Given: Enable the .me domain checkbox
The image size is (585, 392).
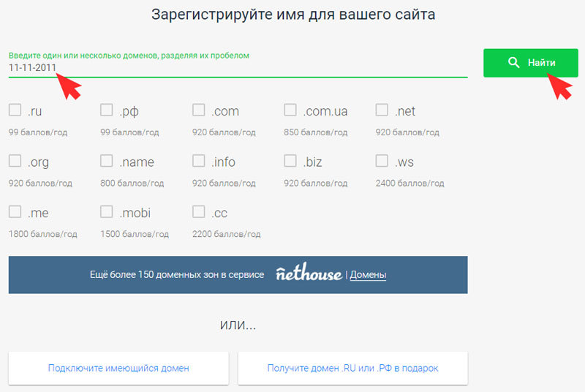Looking at the screenshot, I should point(15,211).
